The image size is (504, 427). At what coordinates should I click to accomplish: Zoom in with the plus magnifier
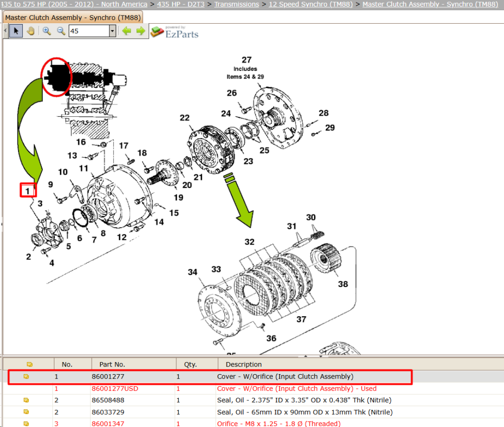46,31
